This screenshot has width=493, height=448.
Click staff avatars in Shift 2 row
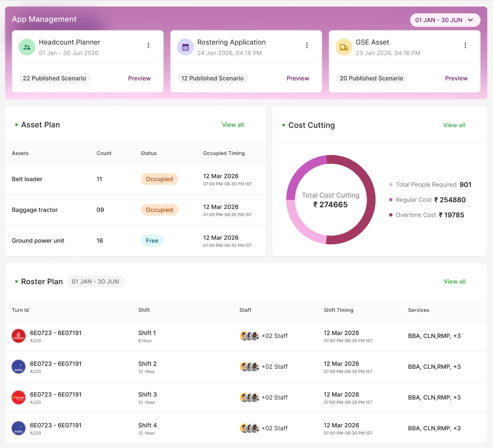[x=249, y=367]
